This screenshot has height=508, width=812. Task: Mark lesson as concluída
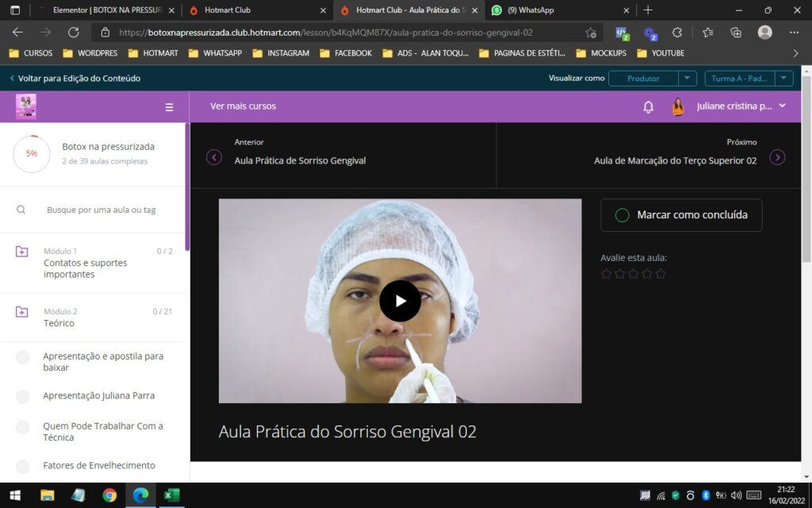(681, 215)
